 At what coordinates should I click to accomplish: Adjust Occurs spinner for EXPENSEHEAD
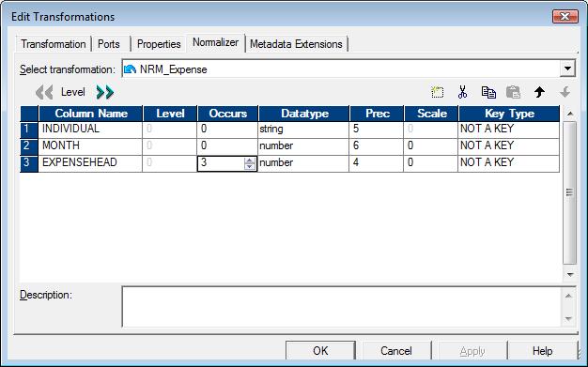(249, 163)
